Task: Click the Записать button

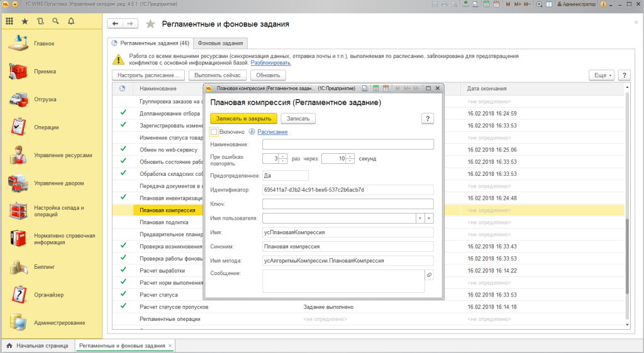Action: point(298,119)
